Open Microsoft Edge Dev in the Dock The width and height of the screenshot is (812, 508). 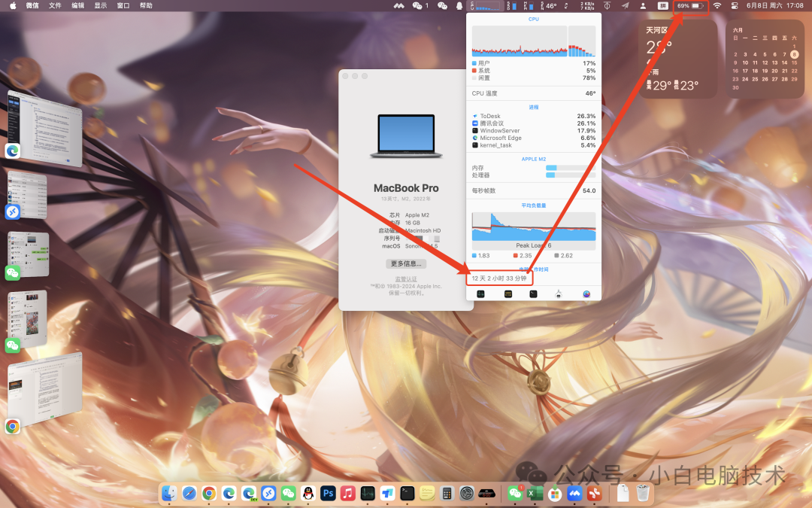pos(249,493)
